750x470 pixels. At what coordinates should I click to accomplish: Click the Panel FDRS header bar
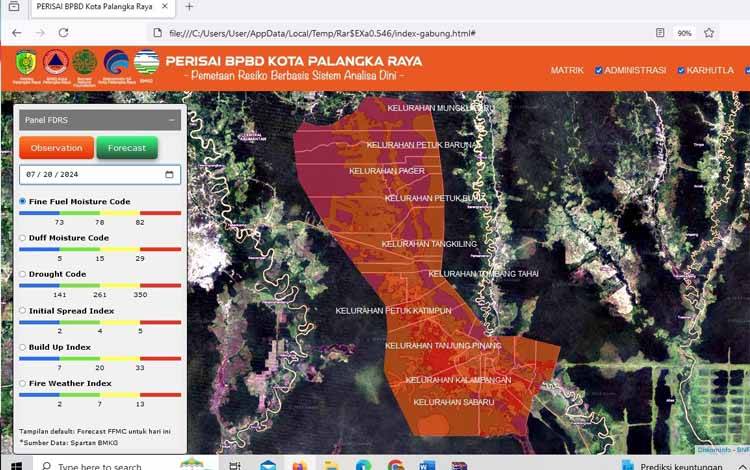pos(100,120)
